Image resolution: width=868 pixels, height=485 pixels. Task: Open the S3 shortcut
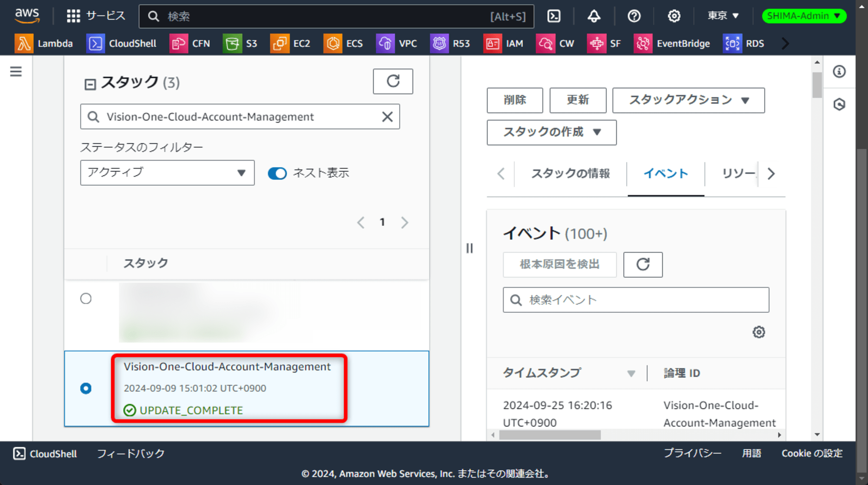[240, 43]
